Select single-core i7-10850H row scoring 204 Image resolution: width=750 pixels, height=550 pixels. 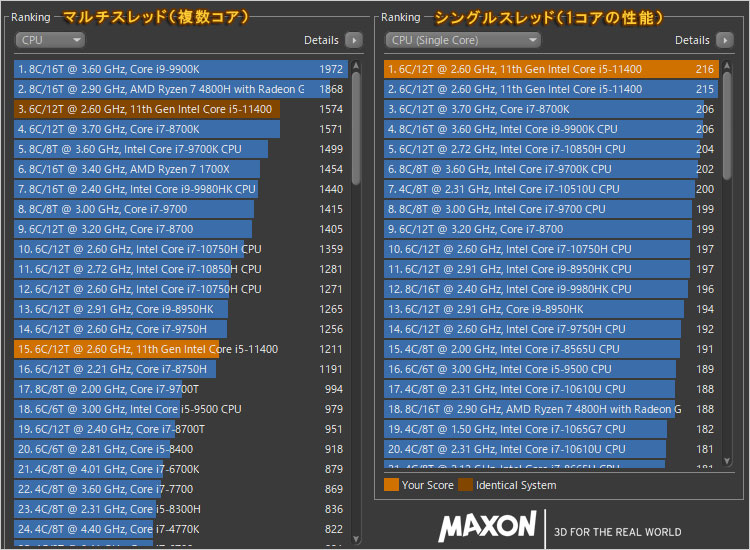point(551,149)
